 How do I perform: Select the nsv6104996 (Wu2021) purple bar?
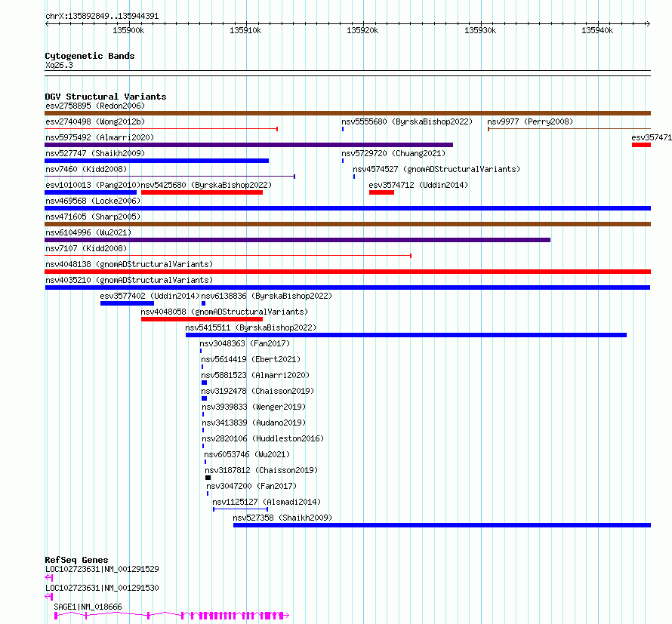(x=297, y=240)
